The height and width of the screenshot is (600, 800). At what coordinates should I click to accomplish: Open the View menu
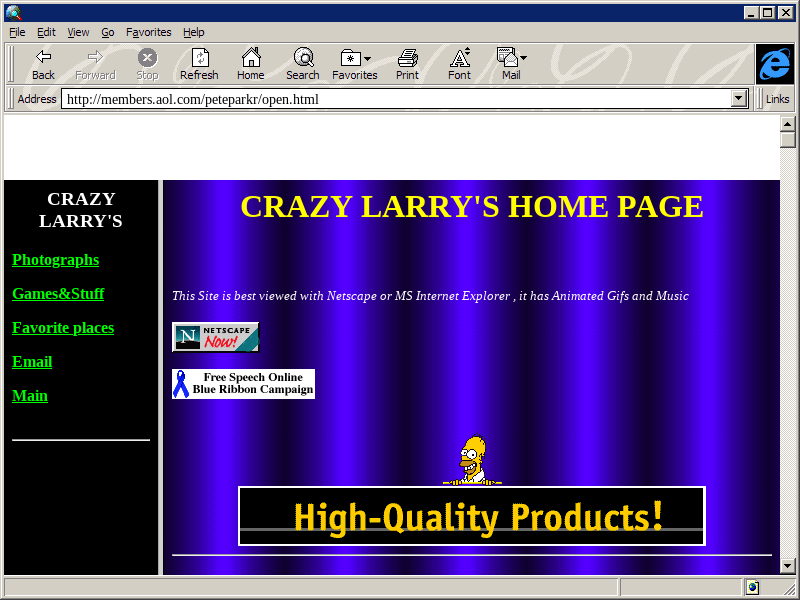click(78, 32)
